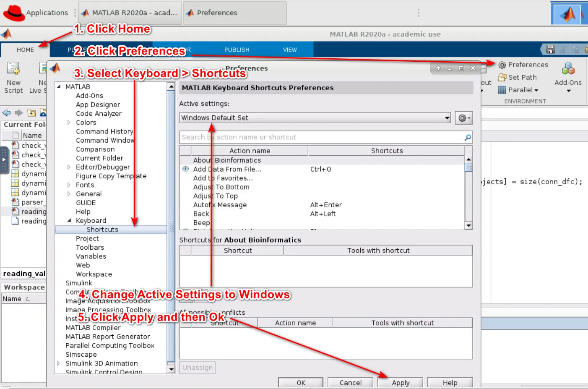Expand the Colors tree node
This screenshot has width=588, height=389.
click(x=69, y=123)
